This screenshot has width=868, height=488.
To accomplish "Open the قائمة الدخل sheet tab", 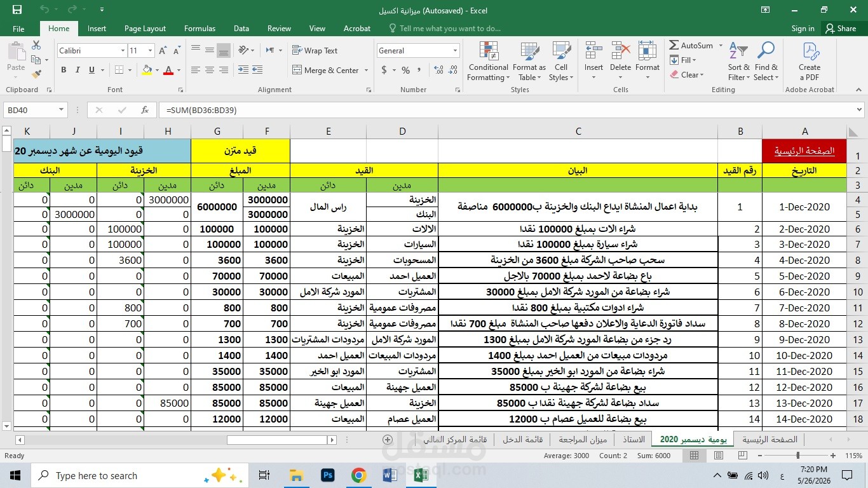I will click(523, 440).
